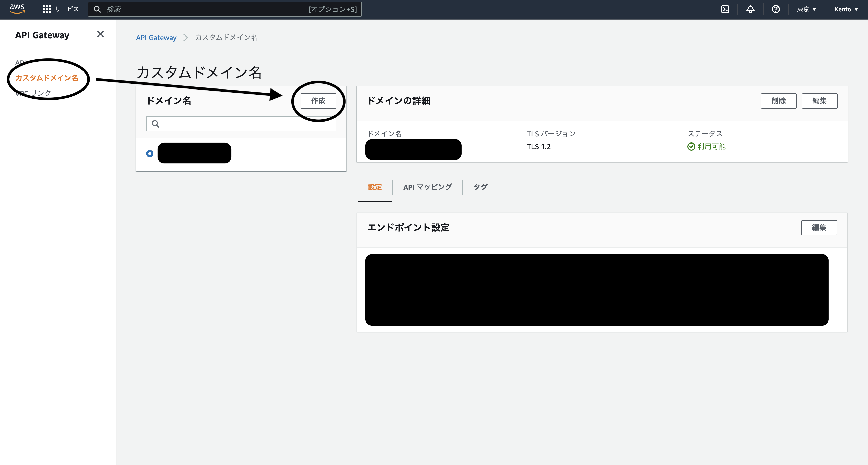Click the search magnifier in the top bar
The width and height of the screenshot is (868, 465).
[x=97, y=9]
